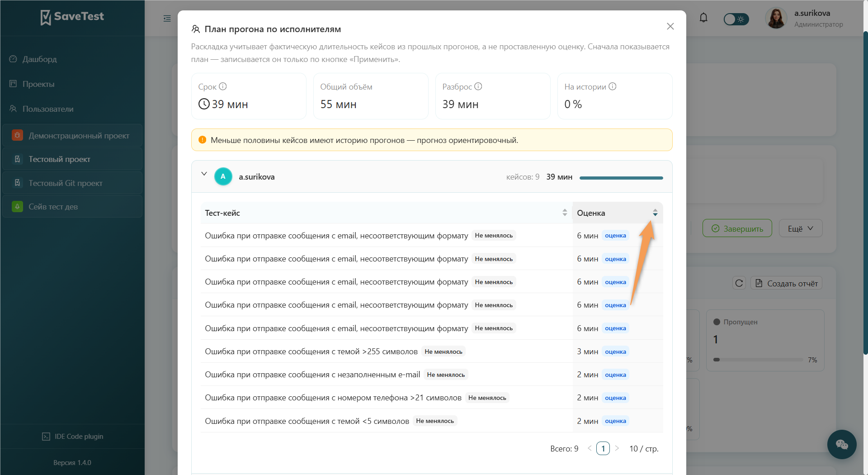Click the Версия 1.4.0 label
This screenshot has width=868, height=475.
coord(72,463)
